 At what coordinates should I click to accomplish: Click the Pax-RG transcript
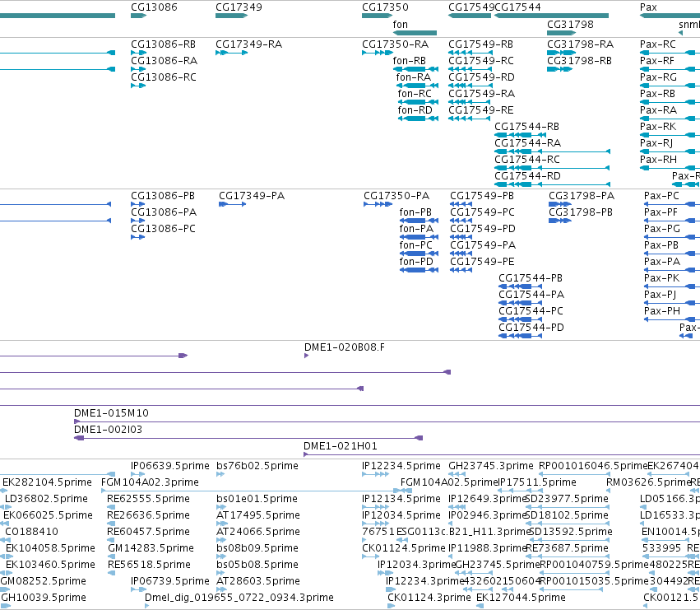(659, 77)
